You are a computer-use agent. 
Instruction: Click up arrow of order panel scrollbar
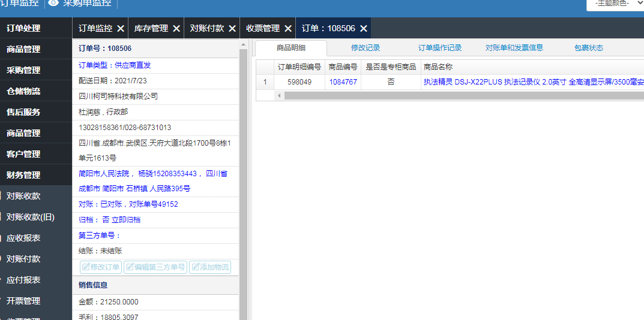[x=243, y=44]
